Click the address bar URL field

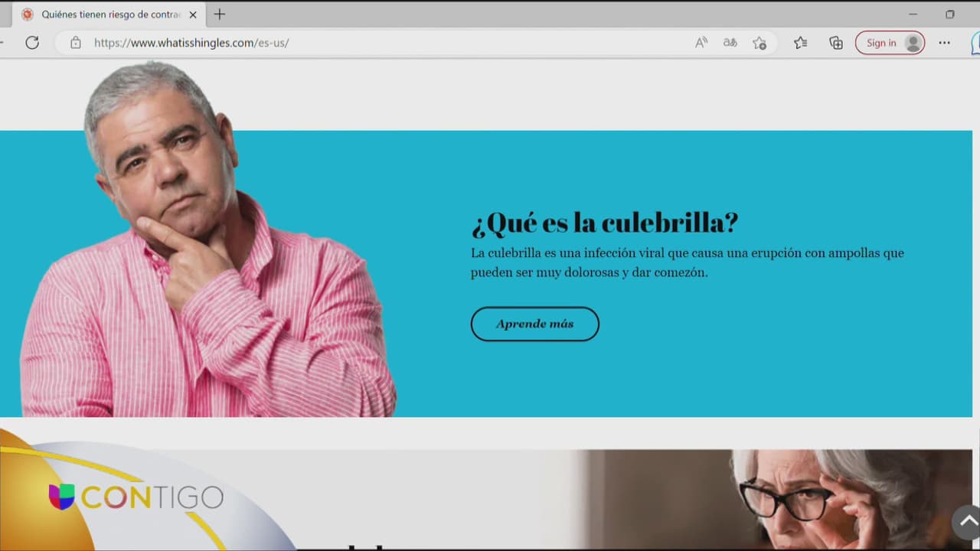383,43
